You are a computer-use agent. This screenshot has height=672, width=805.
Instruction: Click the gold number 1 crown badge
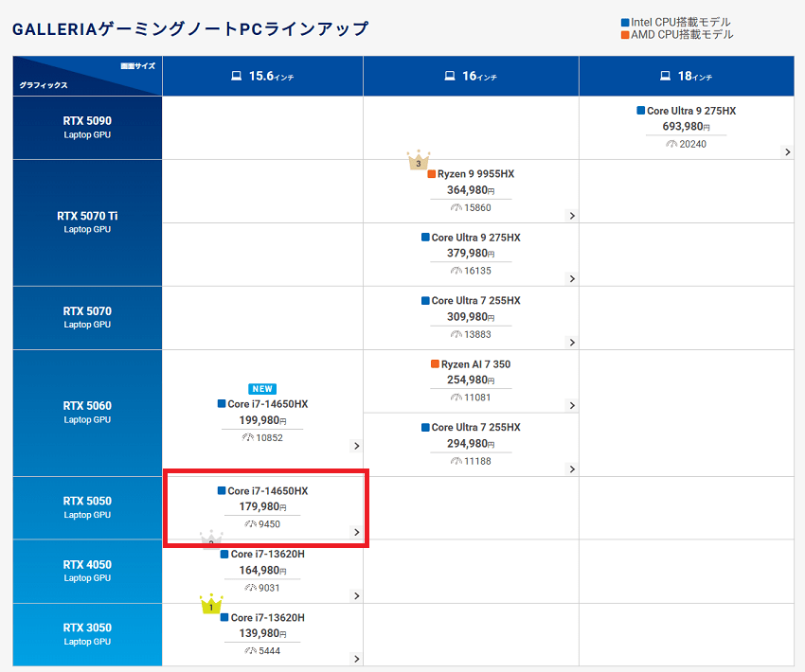coord(210,605)
